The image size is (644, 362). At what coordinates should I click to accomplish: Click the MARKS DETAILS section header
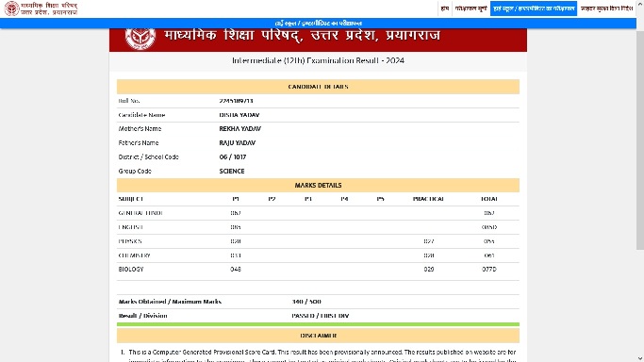(318, 185)
